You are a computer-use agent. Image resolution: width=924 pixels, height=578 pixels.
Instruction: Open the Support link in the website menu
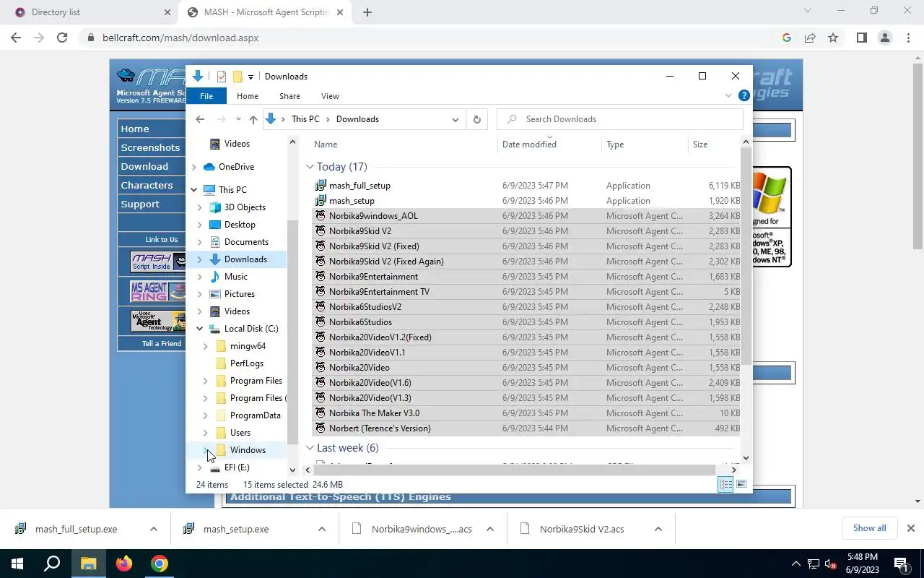140,204
